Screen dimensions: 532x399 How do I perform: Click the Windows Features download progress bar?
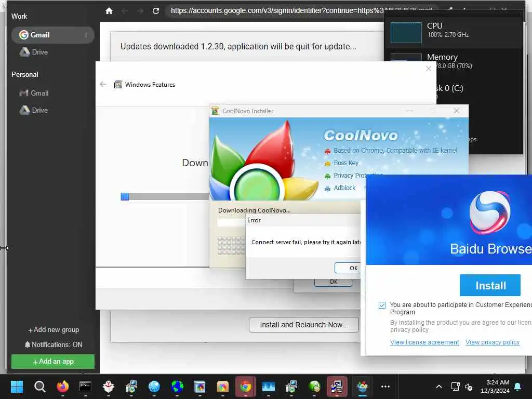coord(165,197)
